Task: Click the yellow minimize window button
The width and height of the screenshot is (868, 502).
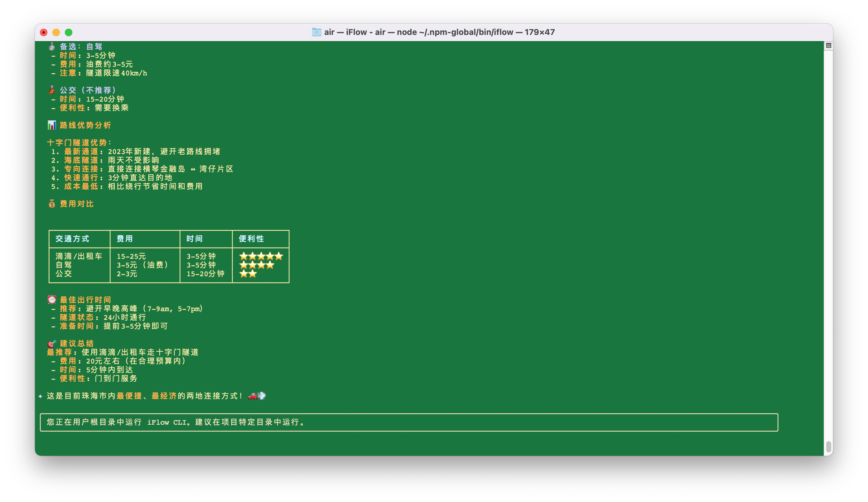Action: (56, 32)
